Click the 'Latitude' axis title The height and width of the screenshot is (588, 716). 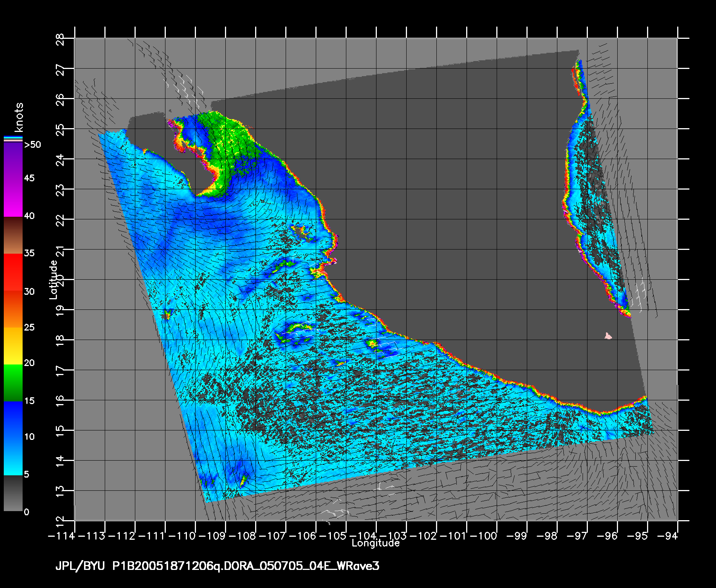54,280
